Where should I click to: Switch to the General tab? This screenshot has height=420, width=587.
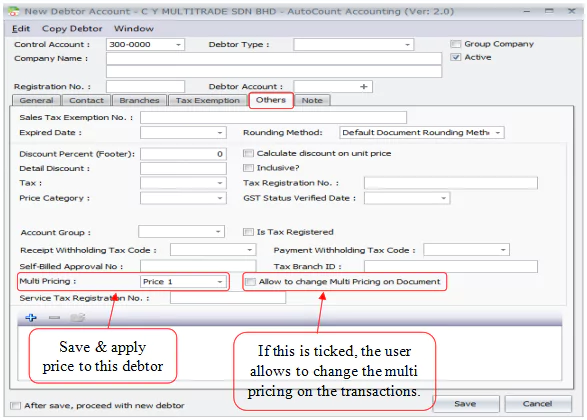[x=36, y=100]
